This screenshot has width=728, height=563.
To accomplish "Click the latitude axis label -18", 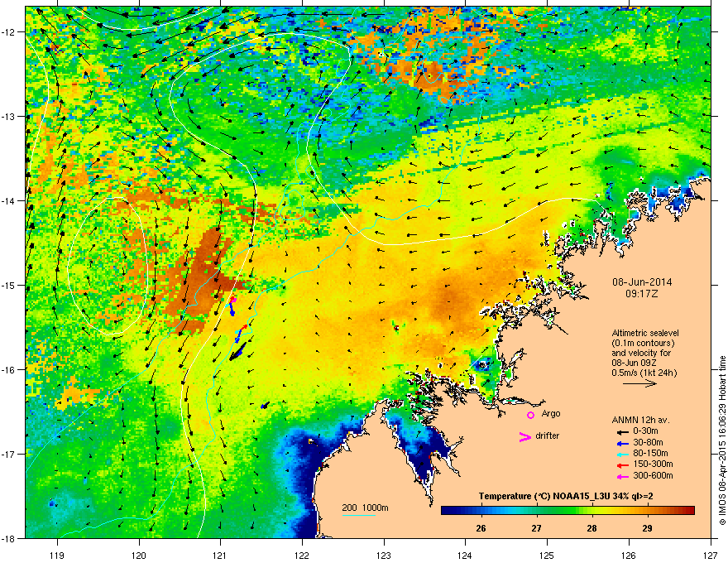I will click(8, 538).
